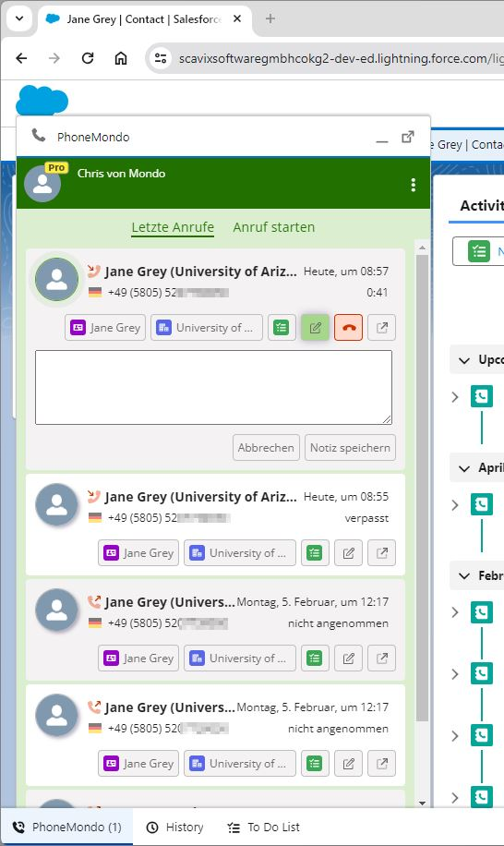Click the call list scrollbar thumb
504x846 pixels.
(x=422, y=489)
